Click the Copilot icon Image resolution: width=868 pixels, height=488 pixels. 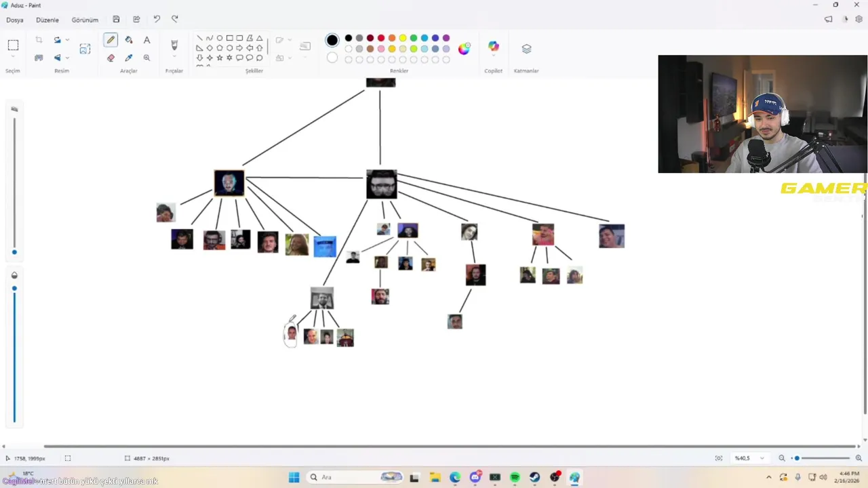[x=494, y=47]
